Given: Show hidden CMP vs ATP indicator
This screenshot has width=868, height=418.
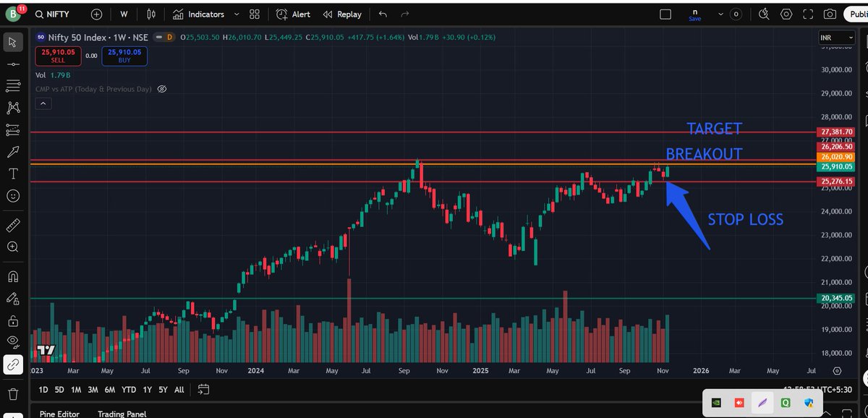Looking at the screenshot, I should (162, 89).
